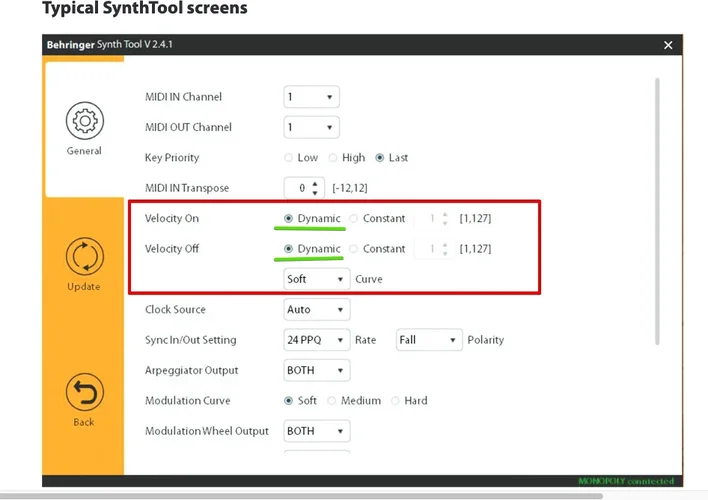Open the Clock Source dropdown
The width and height of the screenshot is (708, 500).
[x=317, y=309]
